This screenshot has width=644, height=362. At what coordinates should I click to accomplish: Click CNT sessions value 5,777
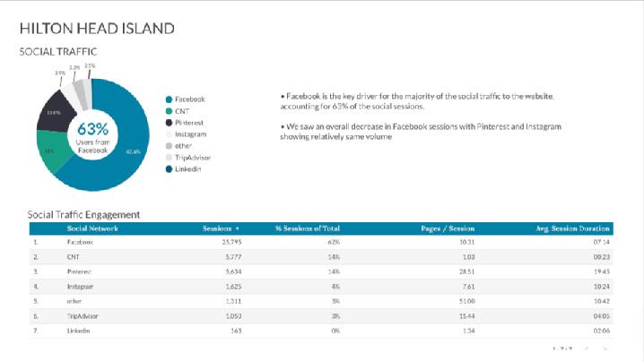(233, 257)
